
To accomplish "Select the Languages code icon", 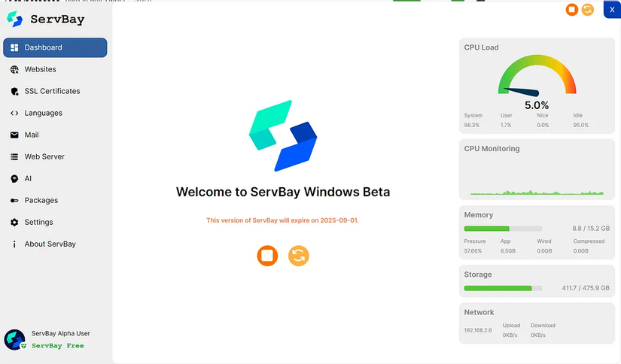I will click(x=14, y=113).
